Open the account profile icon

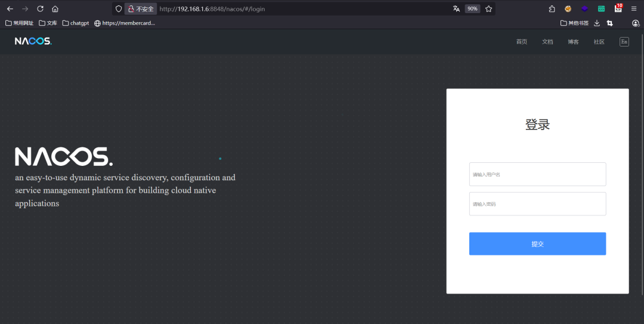point(636,23)
